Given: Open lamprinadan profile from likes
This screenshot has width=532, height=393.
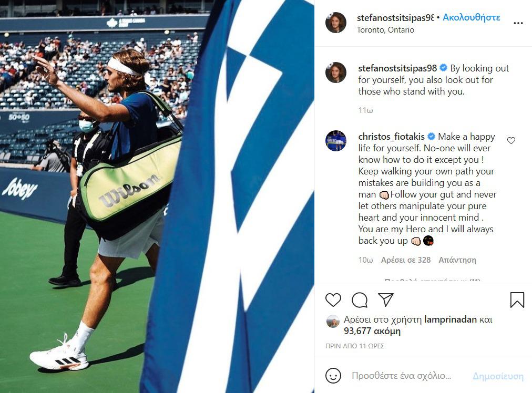Looking at the screenshot, I should tap(450, 319).
